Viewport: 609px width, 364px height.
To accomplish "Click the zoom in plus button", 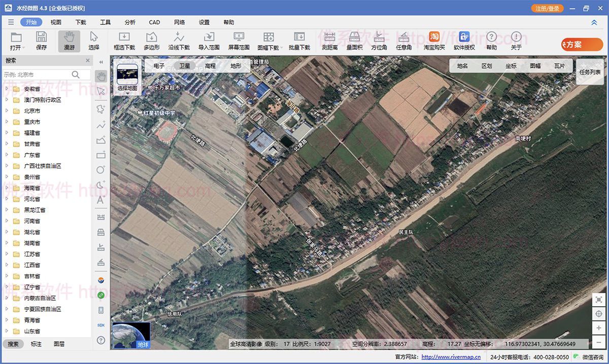I will tap(599, 328).
